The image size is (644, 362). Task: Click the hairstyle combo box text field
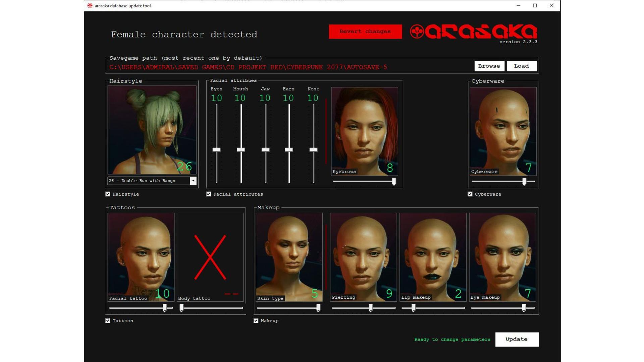pyautogui.click(x=149, y=181)
